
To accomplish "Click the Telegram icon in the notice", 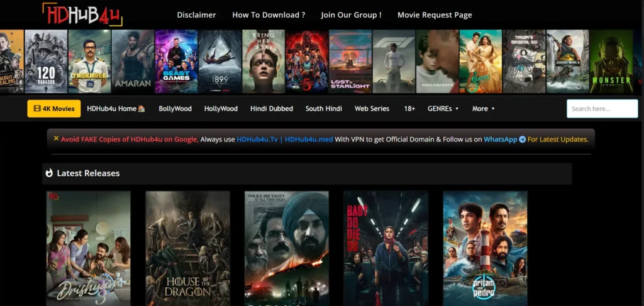I will click(522, 139).
